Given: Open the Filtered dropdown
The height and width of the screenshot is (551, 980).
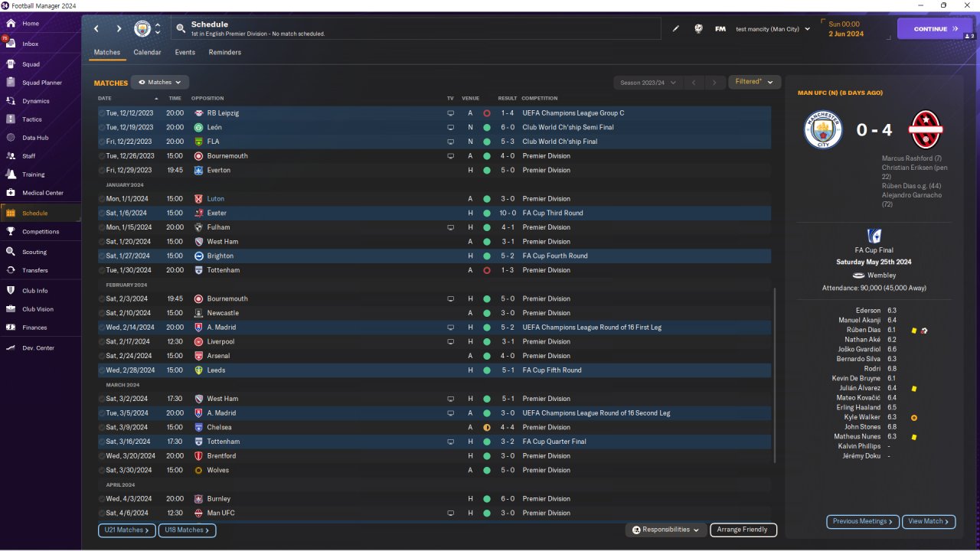Looking at the screenshot, I should point(754,82).
